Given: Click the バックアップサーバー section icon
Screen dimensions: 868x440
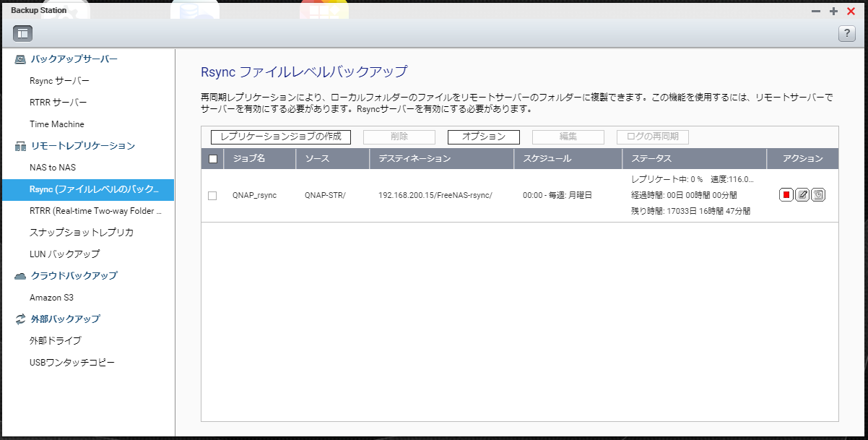Looking at the screenshot, I should pos(20,59).
